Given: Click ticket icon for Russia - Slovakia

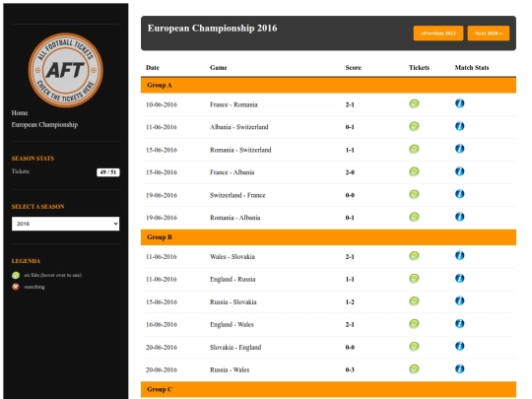Looking at the screenshot, I should (x=414, y=301).
